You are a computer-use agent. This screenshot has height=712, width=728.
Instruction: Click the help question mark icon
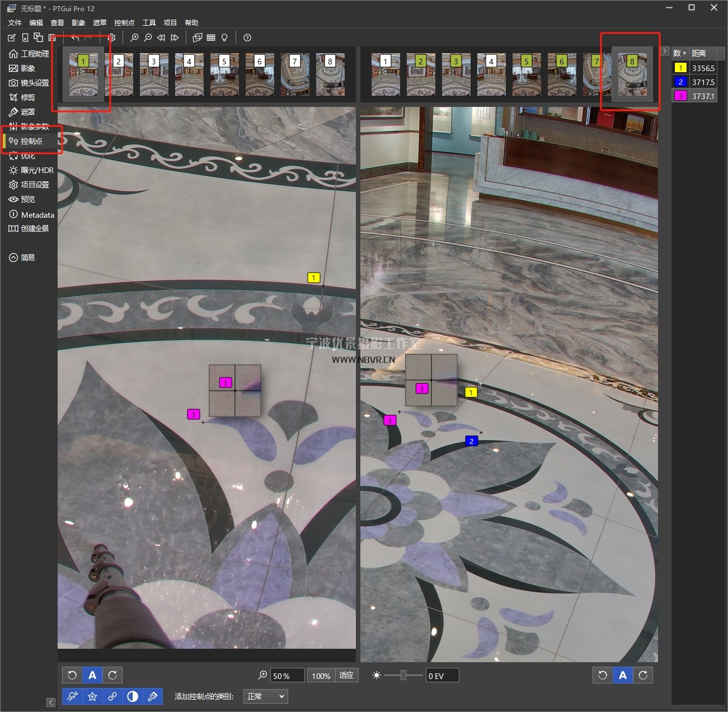click(247, 38)
